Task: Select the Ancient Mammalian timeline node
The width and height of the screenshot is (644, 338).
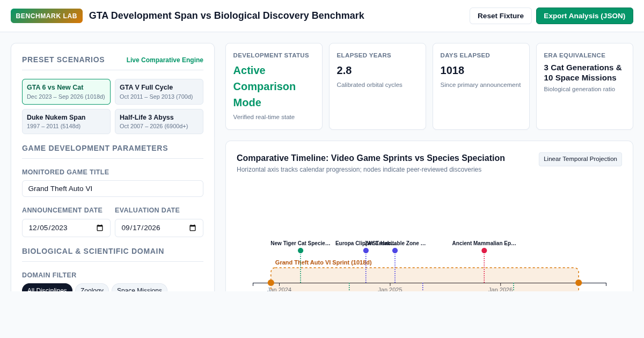Action: point(484,251)
